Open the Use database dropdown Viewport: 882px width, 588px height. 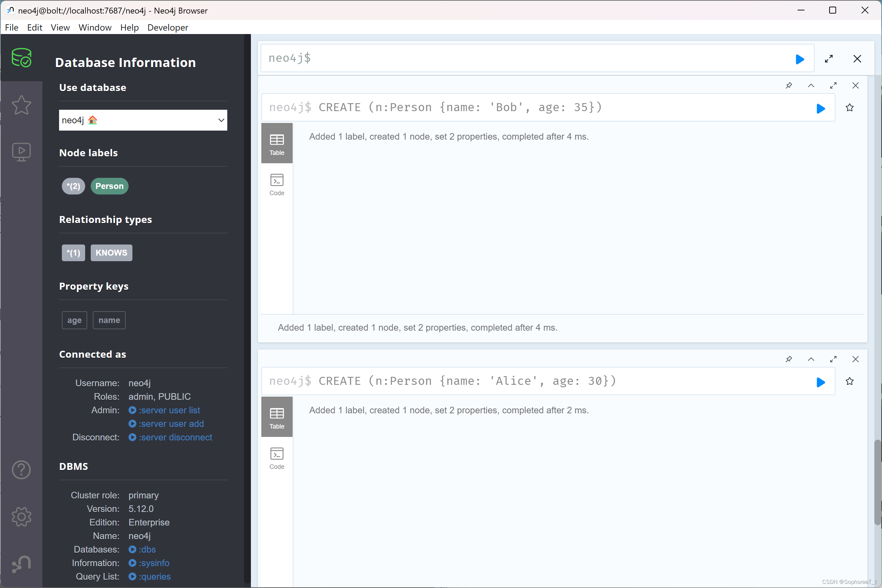(143, 120)
